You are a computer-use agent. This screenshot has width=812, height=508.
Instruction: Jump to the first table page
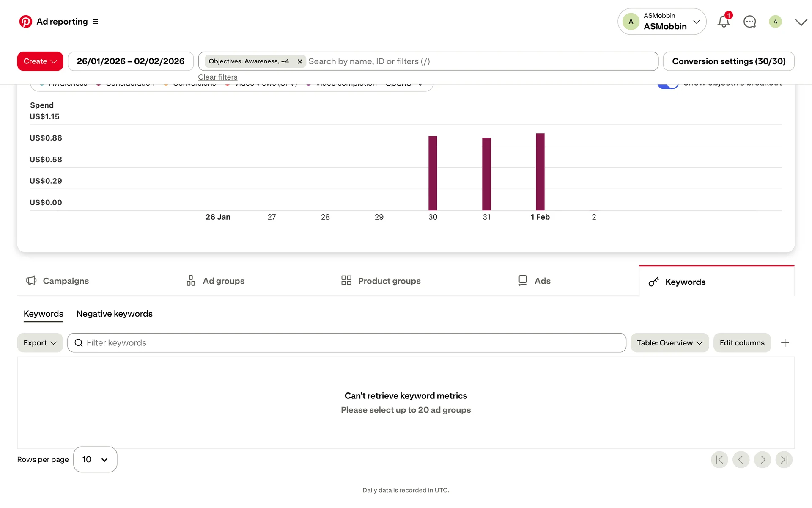(x=719, y=460)
